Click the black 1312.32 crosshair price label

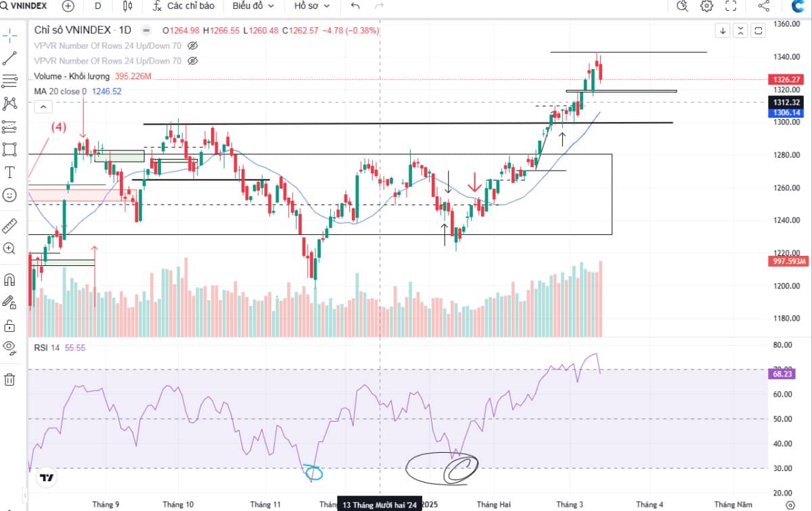pyautogui.click(x=786, y=103)
